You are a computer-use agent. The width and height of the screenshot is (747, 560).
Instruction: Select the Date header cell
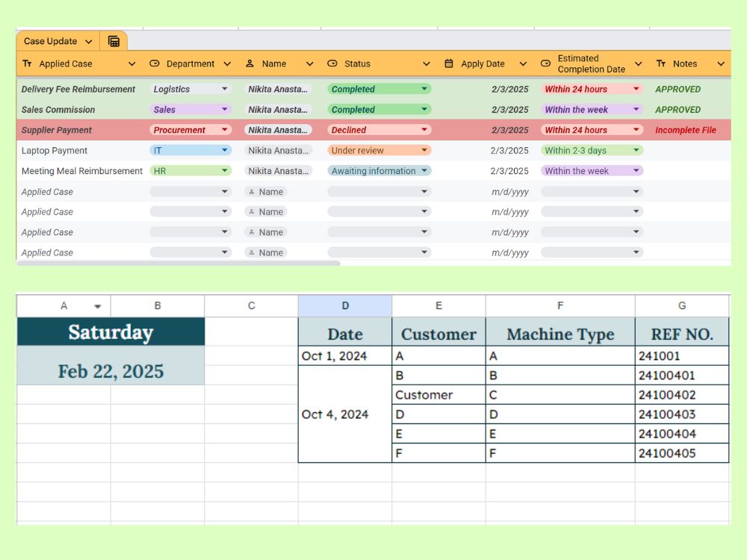[x=345, y=334]
